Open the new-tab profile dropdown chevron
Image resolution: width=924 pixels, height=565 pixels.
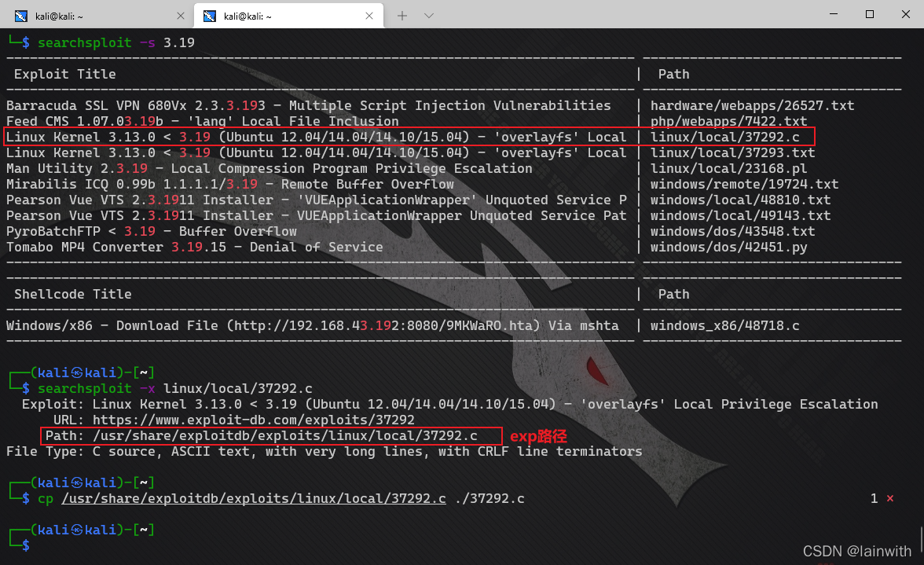coord(429,16)
